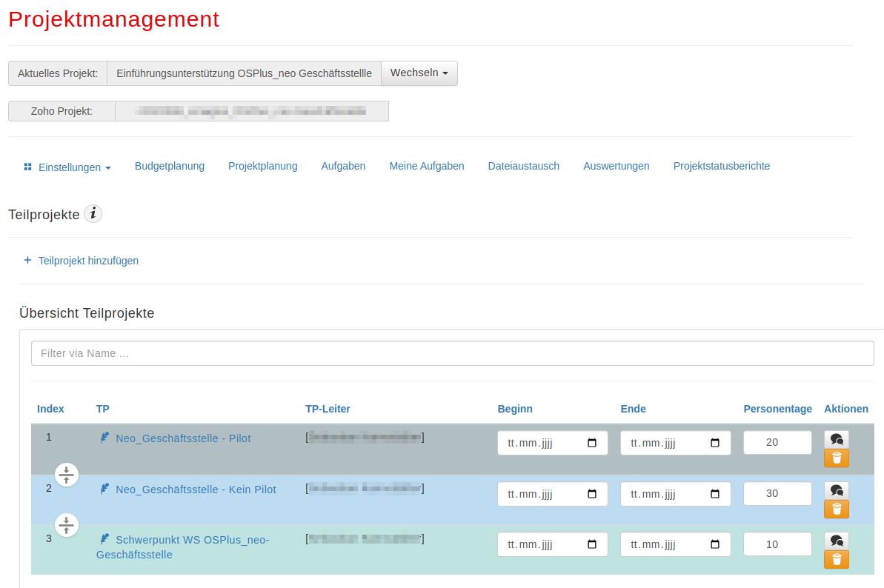Click the round split button between rows 2 and 3
This screenshot has height=588, width=884.
click(x=67, y=525)
